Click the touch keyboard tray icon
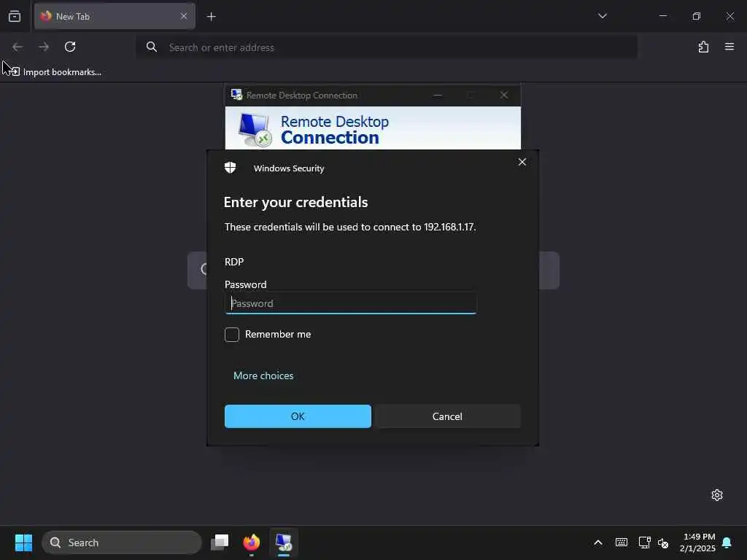This screenshot has width=747, height=560. (622, 542)
